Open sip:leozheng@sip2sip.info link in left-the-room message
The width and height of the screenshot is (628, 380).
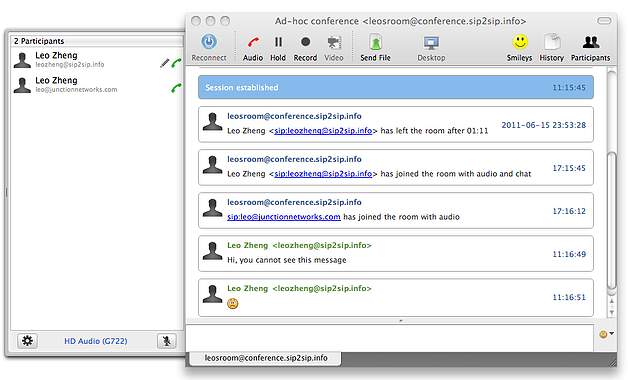coord(323,131)
